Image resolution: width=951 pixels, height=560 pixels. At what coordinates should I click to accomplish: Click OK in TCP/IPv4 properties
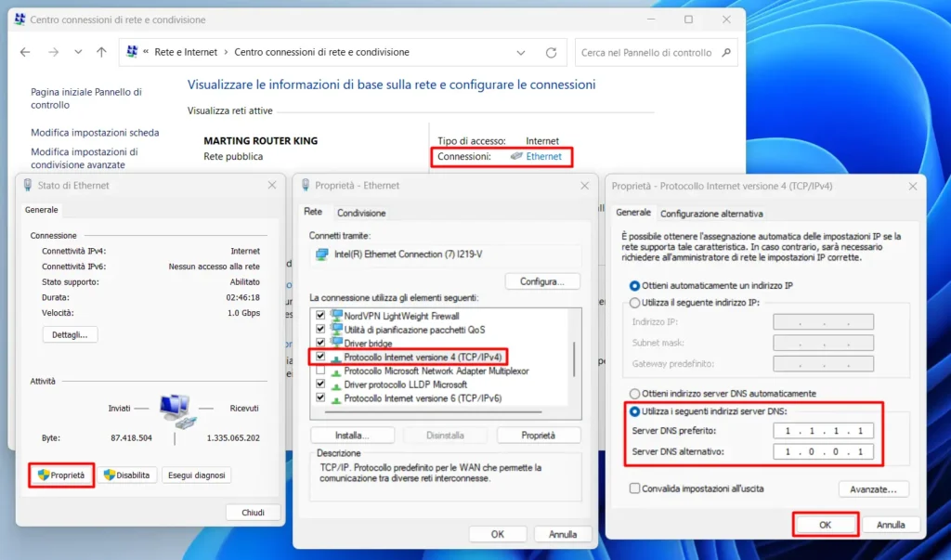825,525
